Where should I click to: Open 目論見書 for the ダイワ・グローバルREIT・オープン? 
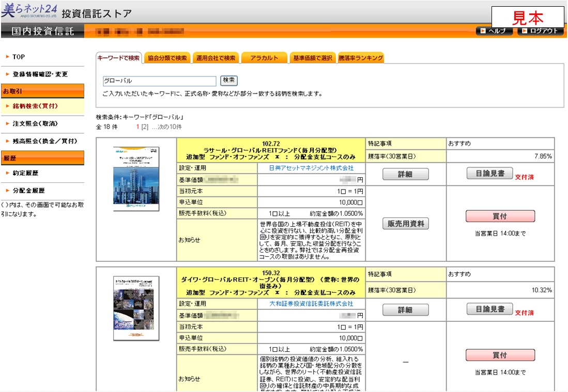tap(490, 309)
